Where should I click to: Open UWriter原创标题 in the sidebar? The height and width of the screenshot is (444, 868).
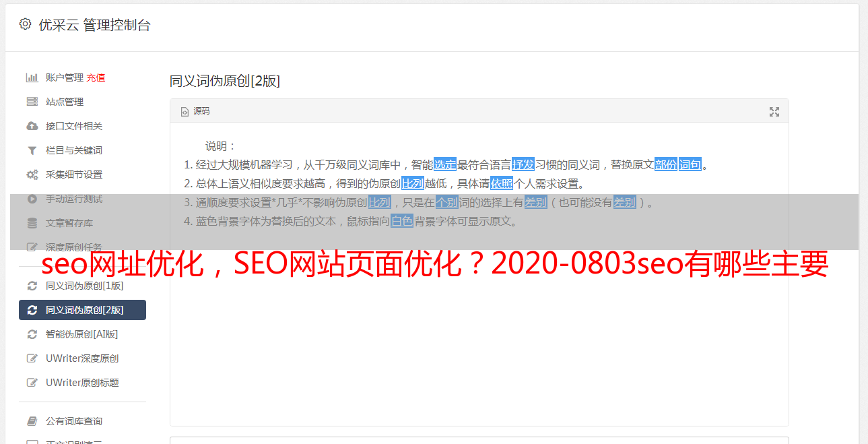[x=82, y=383]
